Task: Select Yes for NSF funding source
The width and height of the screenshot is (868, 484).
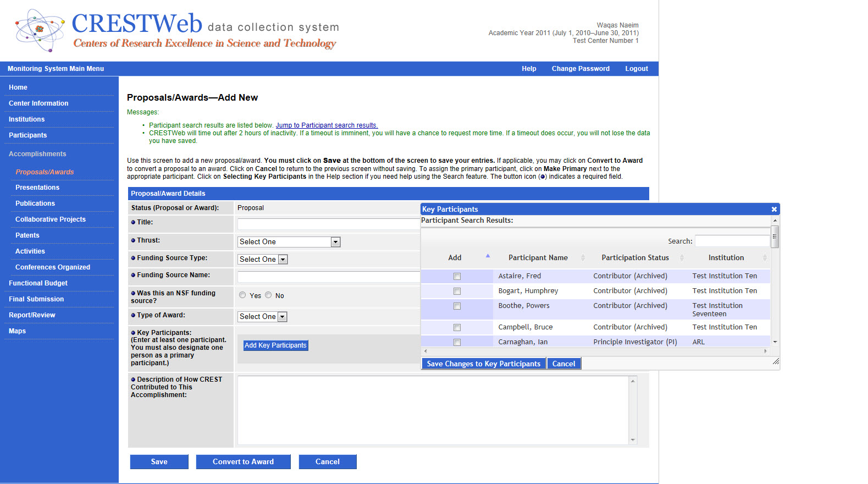Action: (x=242, y=295)
